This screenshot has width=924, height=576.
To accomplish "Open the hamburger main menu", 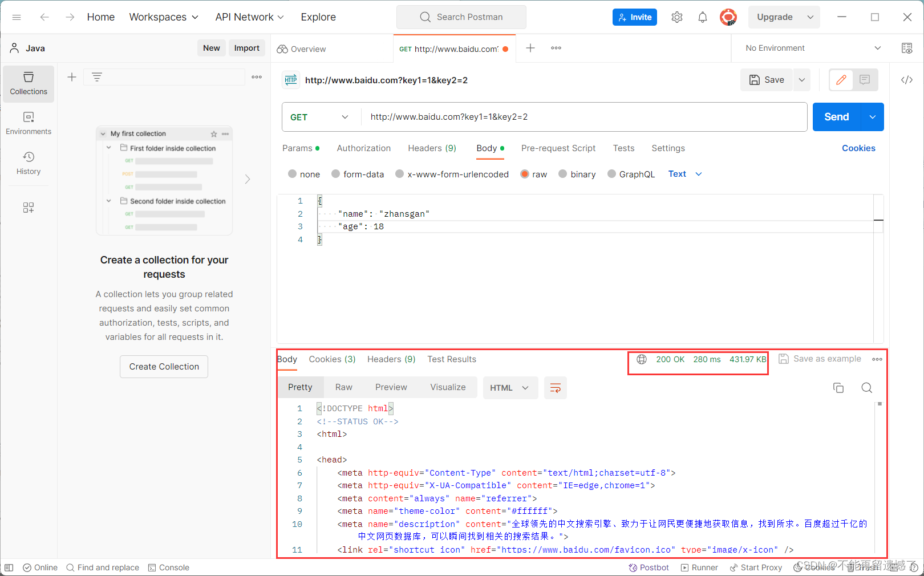I will pos(17,17).
